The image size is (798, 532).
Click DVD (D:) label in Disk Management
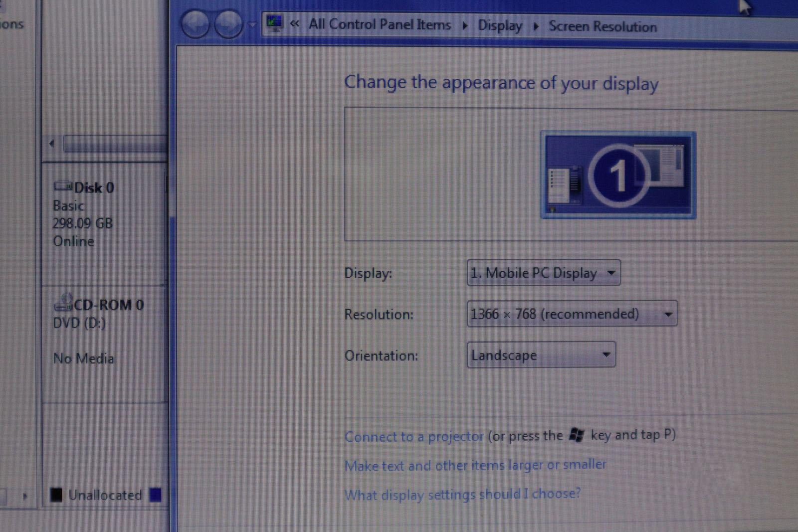pyautogui.click(x=79, y=323)
